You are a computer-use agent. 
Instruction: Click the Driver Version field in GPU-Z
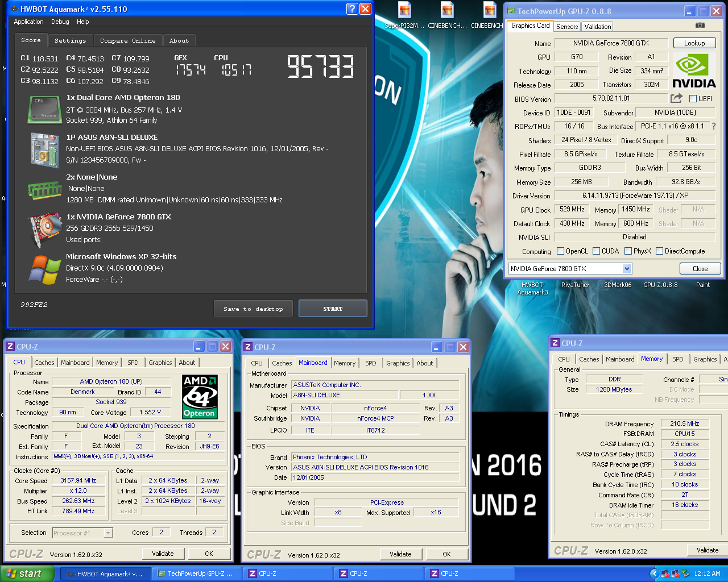coord(635,196)
